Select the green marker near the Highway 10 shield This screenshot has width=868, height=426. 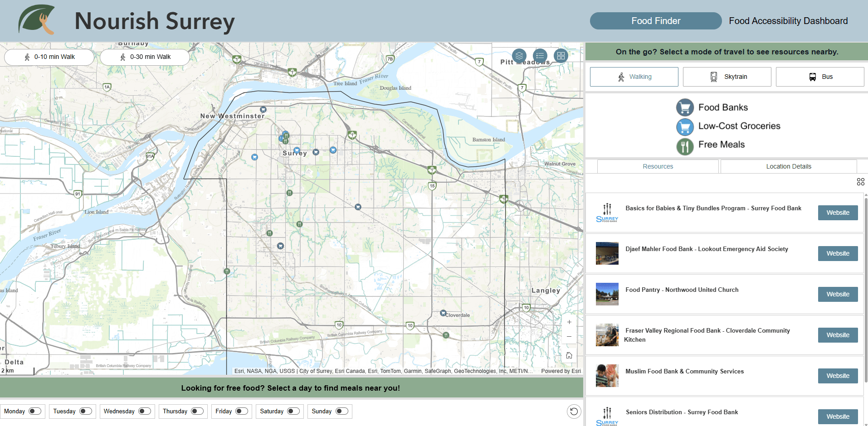point(446,335)
